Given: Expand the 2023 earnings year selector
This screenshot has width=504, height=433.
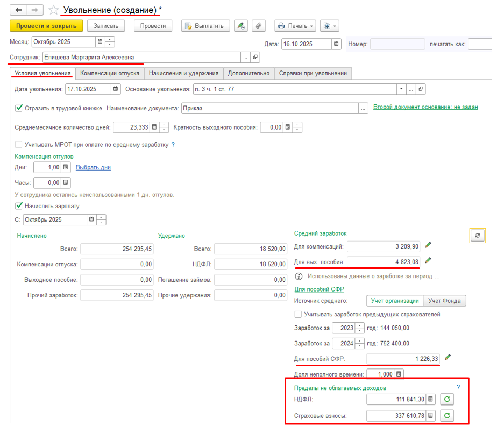Looking at the screenshot, I should (x=359, y=328).
